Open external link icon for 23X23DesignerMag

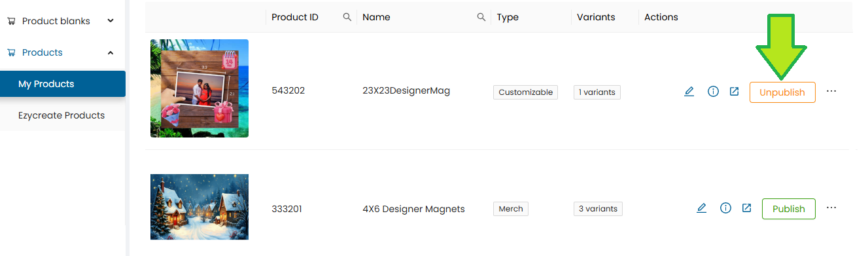click(x=734, y=92)
